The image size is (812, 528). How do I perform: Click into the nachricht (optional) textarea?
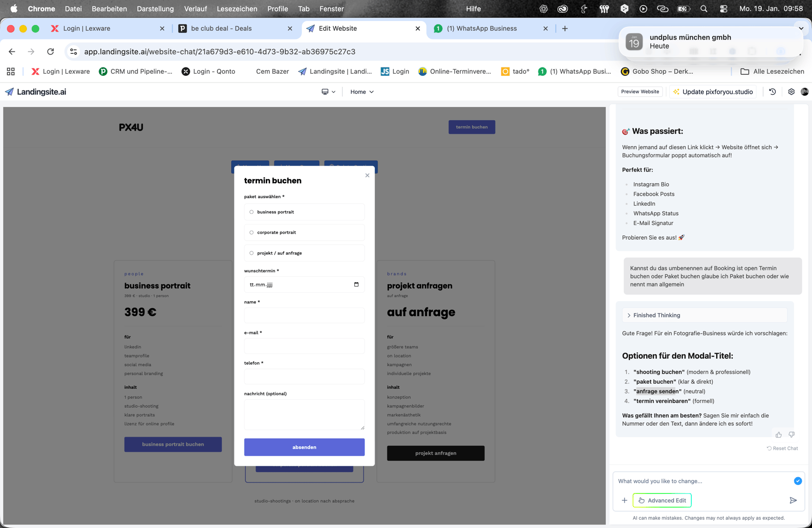pyautogui.click(x=304, y=415)
